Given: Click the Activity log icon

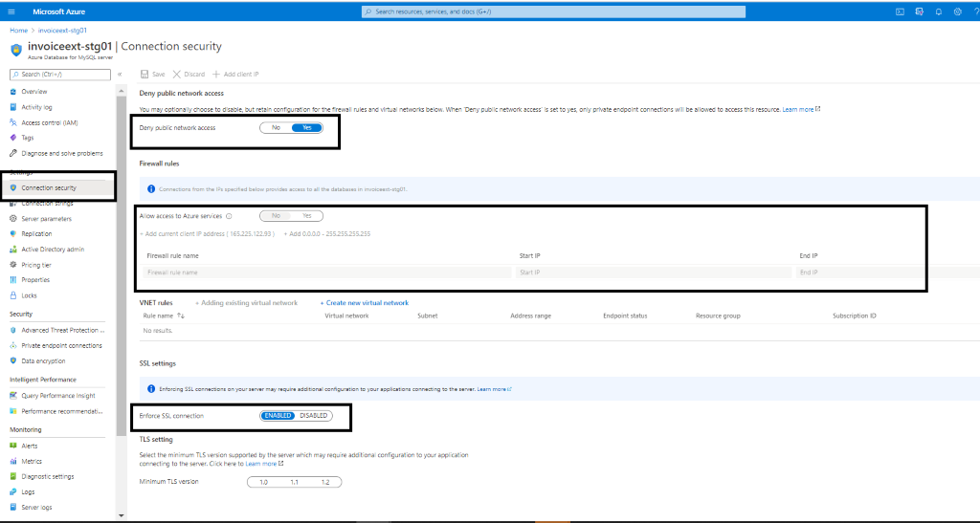Looking at the screenshot, I should pyautogui.click(x=13, y=107).
